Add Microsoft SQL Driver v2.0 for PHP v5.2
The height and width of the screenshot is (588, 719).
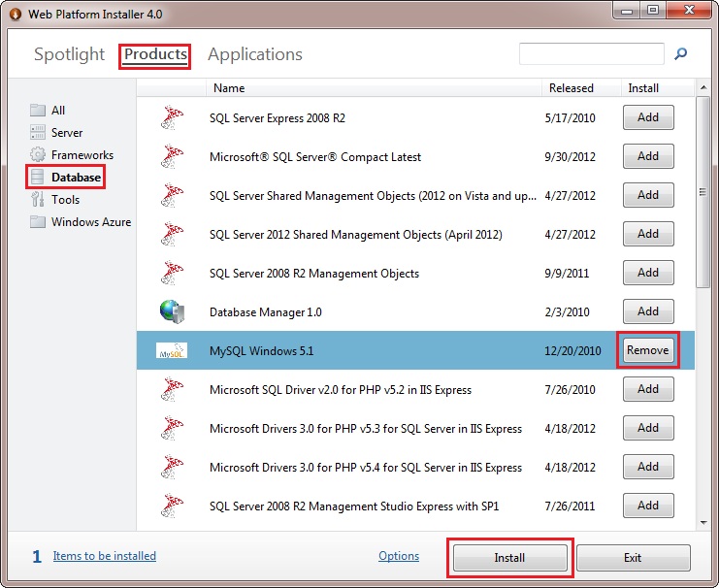[648, 389]
